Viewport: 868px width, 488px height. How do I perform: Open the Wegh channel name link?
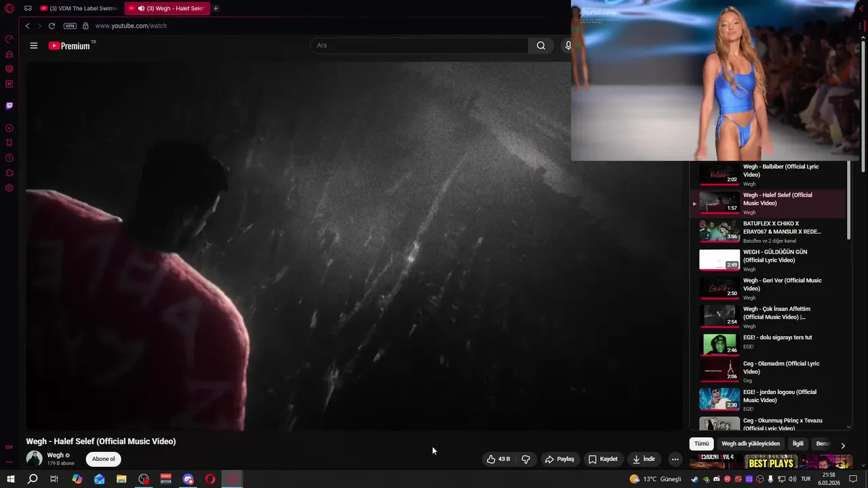coord(55,455)
